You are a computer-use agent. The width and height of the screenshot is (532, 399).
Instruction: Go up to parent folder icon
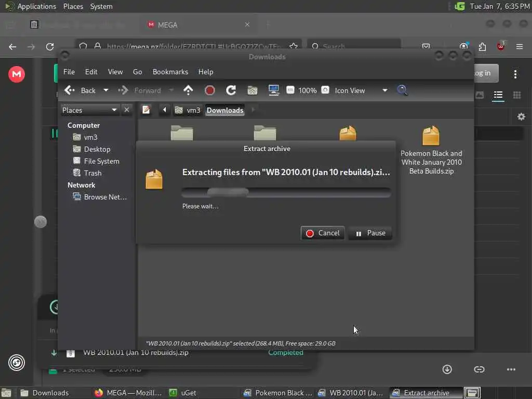[188, 90]
